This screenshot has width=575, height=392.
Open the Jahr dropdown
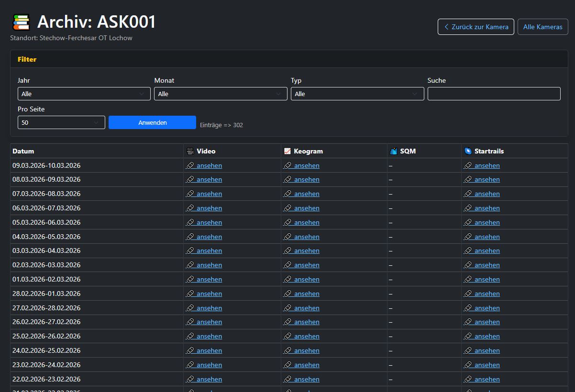coord(84,94)
